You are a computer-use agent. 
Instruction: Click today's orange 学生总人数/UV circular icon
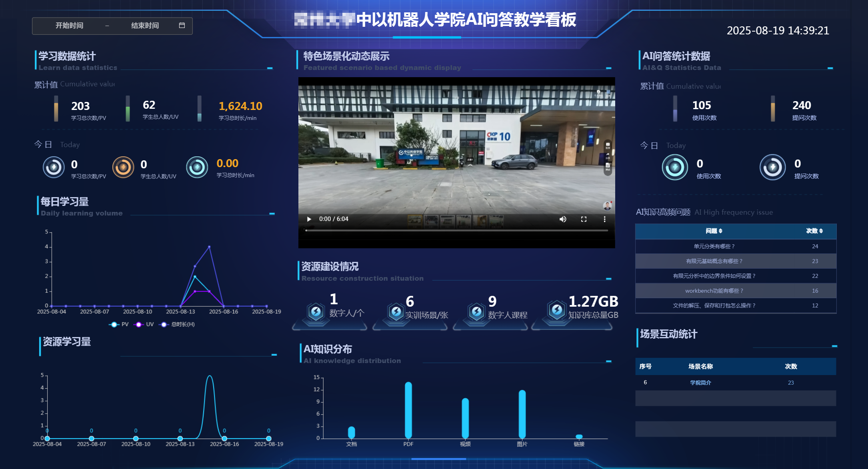[x=123, y=167]
